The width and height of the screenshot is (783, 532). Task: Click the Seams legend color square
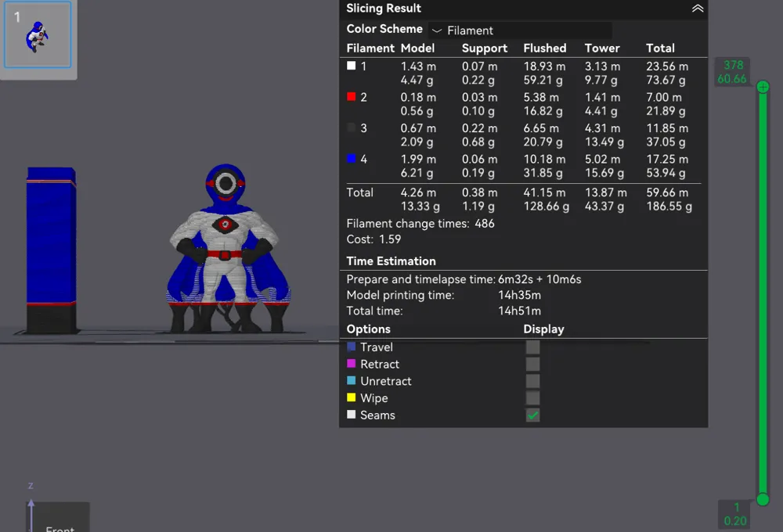pos(351,414)
